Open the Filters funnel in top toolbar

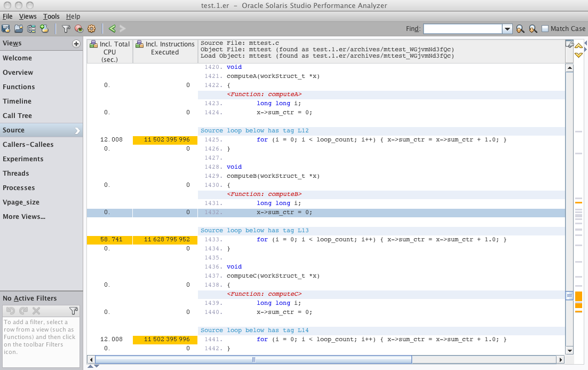pyautogui.click(x=66, y=29)
